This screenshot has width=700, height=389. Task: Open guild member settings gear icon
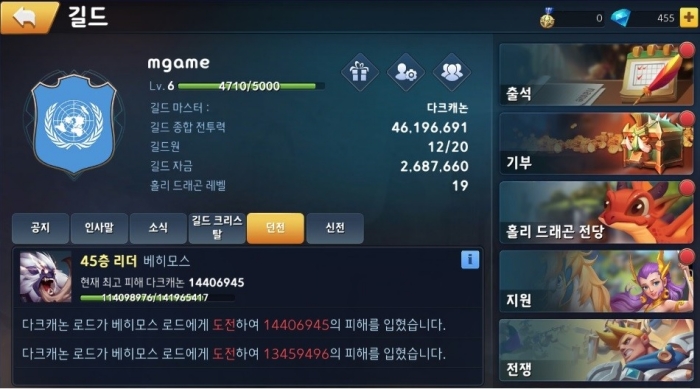pyautogui.click(x=405, y=72)
